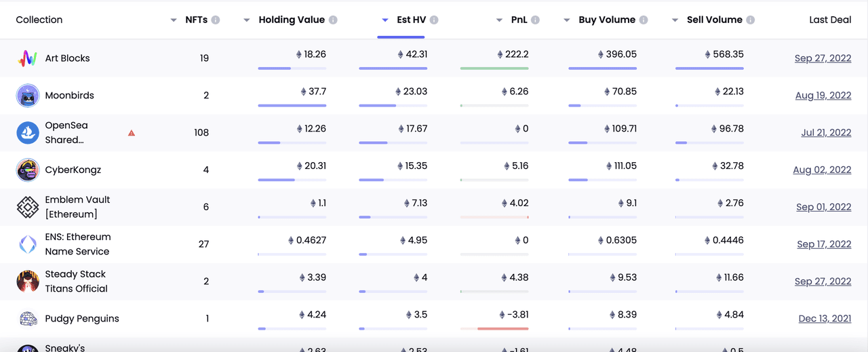Select the Est HV column header
The image size is (868, 352).
pyautogui.click(x=412, y=20)
